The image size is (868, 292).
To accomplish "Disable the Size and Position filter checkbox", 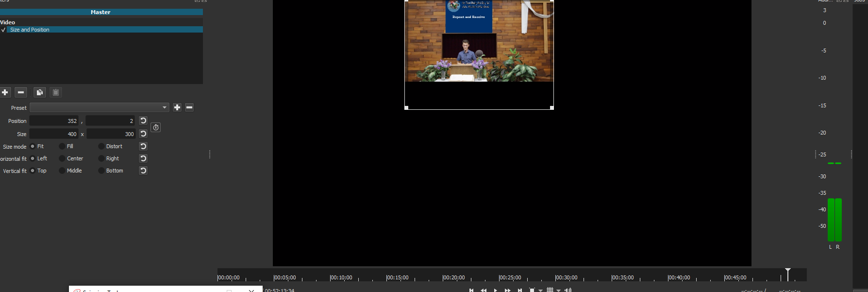I will point(3,30).
